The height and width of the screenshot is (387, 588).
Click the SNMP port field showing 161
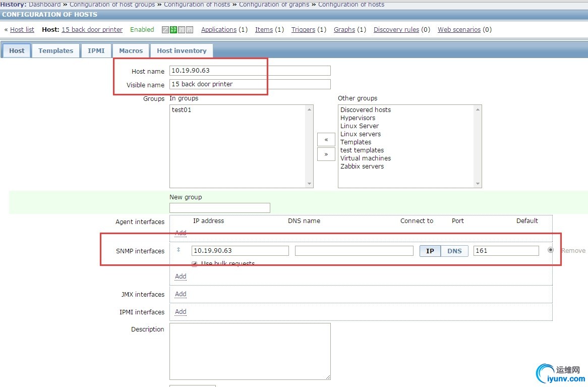click(x=506, y=251)
